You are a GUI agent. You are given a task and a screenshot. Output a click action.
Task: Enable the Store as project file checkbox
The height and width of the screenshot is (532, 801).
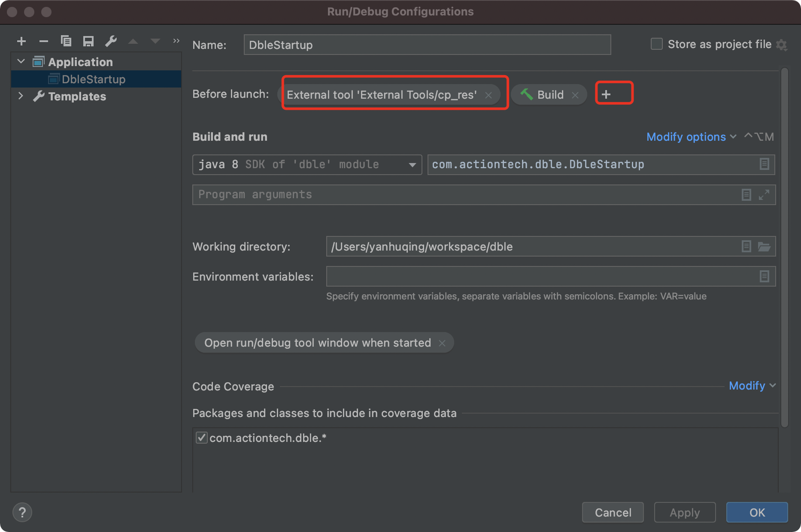[657, 44]
